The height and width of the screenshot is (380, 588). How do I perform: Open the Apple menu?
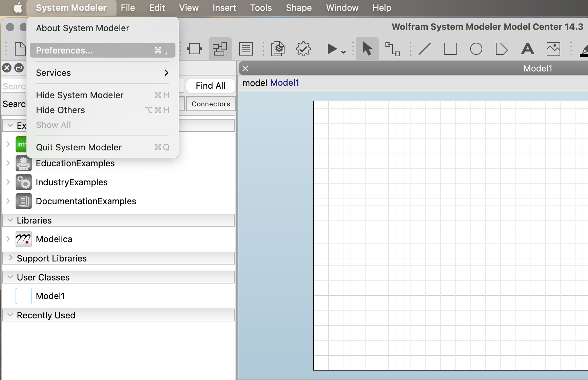click(18, 7)
